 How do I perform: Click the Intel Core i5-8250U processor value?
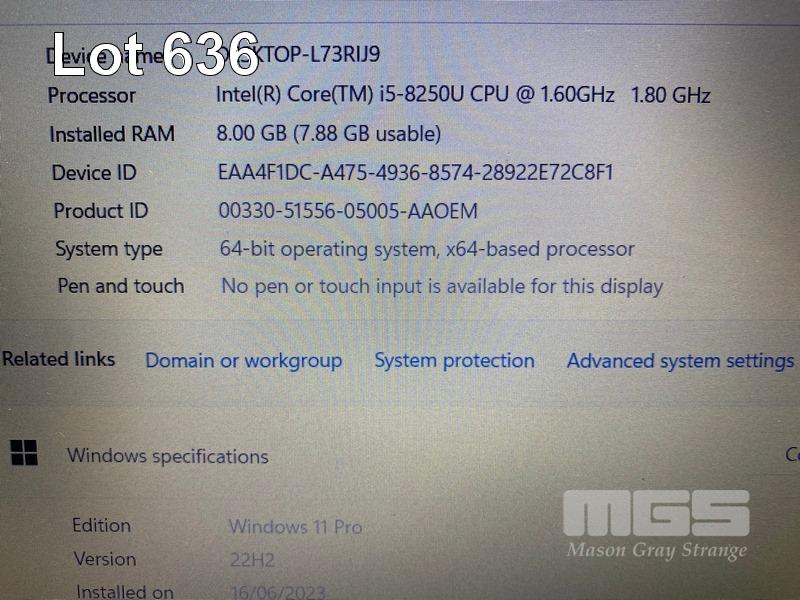[x=463, y=94]
